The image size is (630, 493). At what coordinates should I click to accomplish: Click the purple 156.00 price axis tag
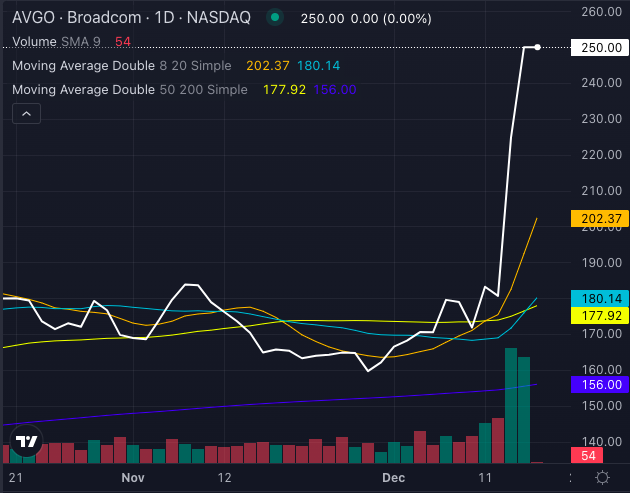pos(596,384)
